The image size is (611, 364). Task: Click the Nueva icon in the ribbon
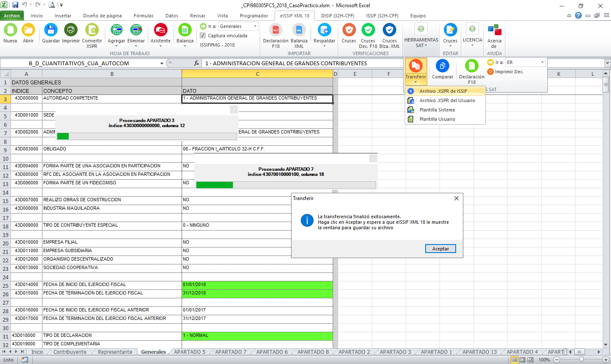click(x=10, y=30)
